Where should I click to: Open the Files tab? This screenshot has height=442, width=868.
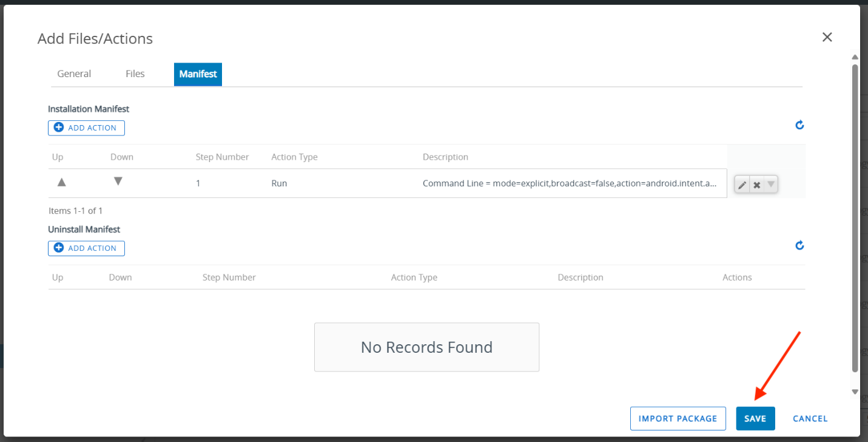135,74
